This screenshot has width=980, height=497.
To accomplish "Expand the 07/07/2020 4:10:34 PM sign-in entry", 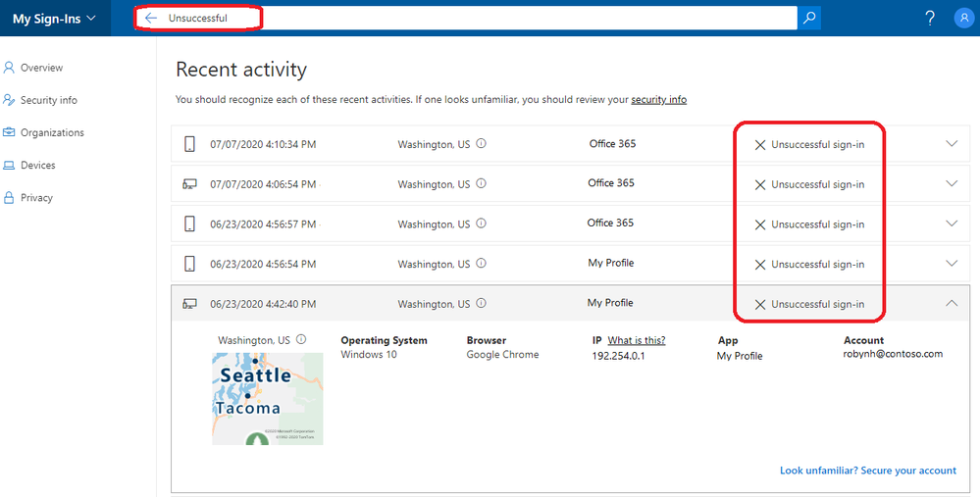I will [x=952, y=143].
